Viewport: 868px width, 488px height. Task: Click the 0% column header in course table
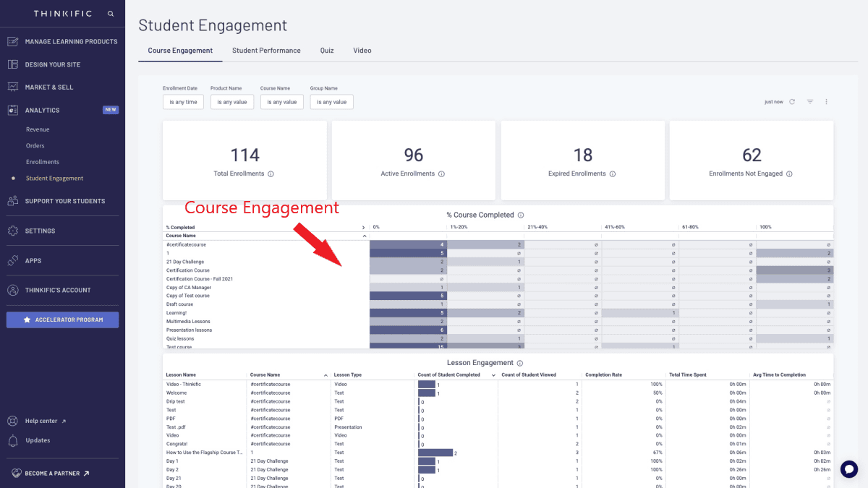[x=376, y=227]
